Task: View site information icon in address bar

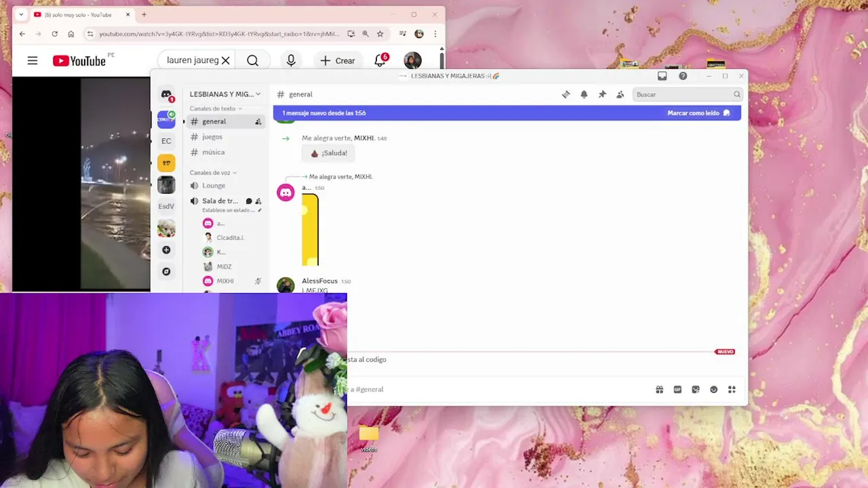Action: click(90, 34)
